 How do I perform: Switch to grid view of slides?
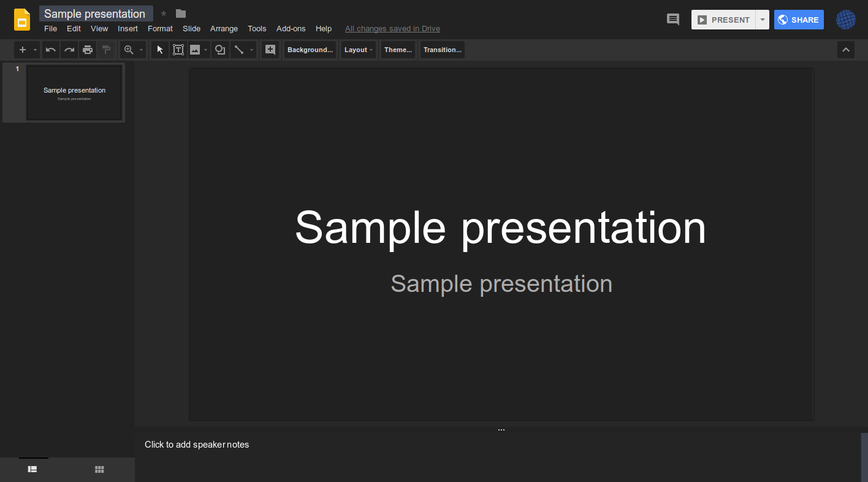(x=99, y=469)
